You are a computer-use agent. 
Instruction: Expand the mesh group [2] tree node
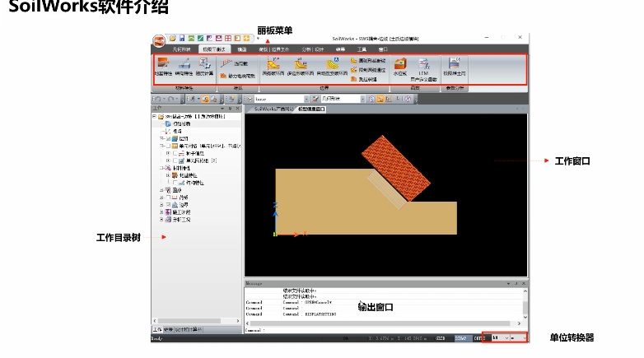[x=167, y=161]
